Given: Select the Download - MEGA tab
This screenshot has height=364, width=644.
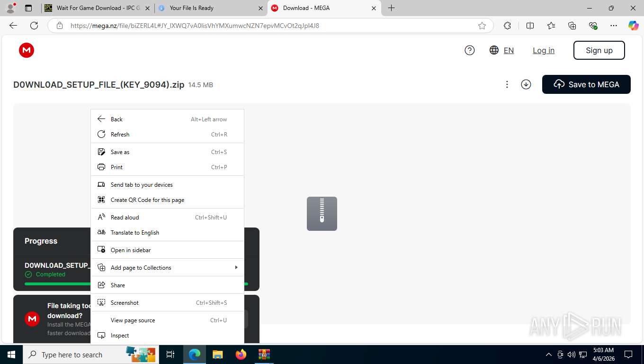Looking at the screenshot, I should click(x=324, y=8).
